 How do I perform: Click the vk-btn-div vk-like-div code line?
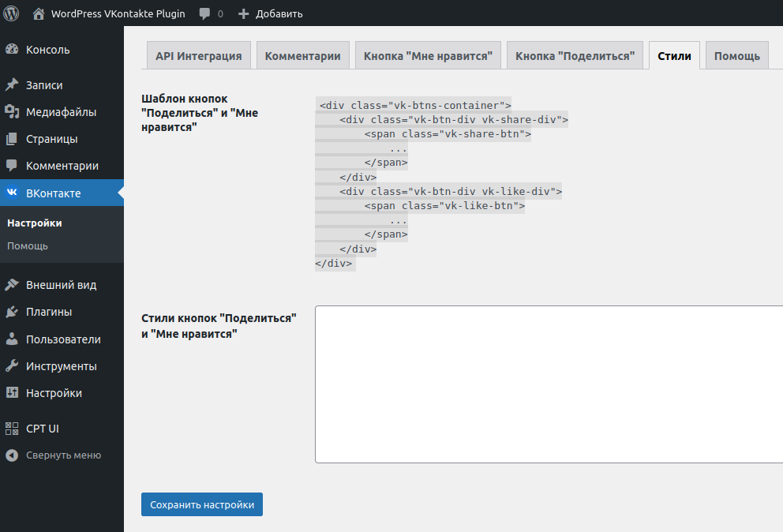451,191
